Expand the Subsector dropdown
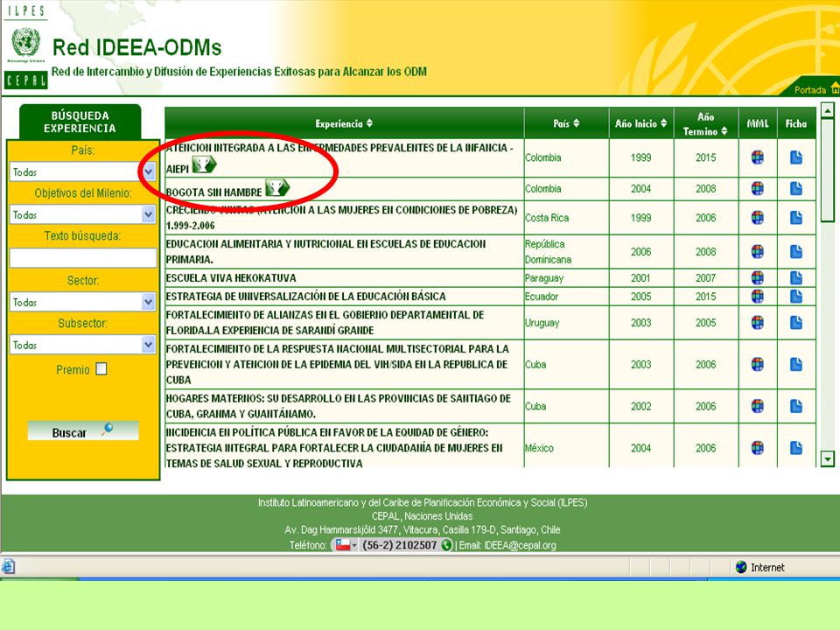Image resolution: width=840 pixels, height=630 pixels. tap(149, 345)
